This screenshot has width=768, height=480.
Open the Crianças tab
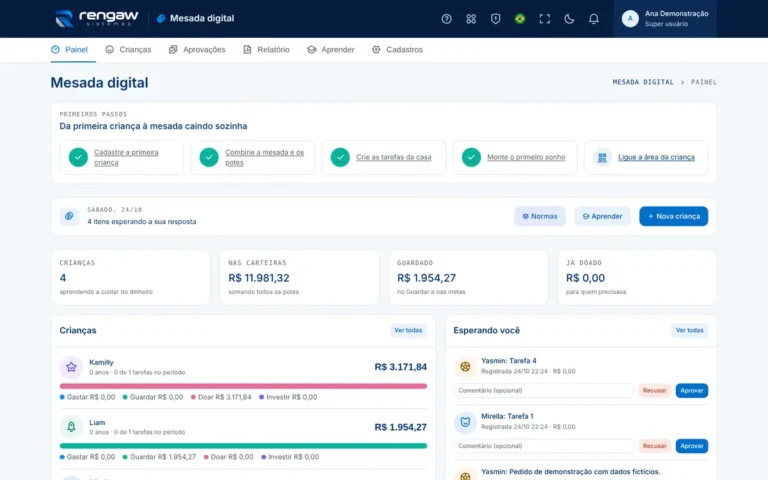(x=128, y=49)
